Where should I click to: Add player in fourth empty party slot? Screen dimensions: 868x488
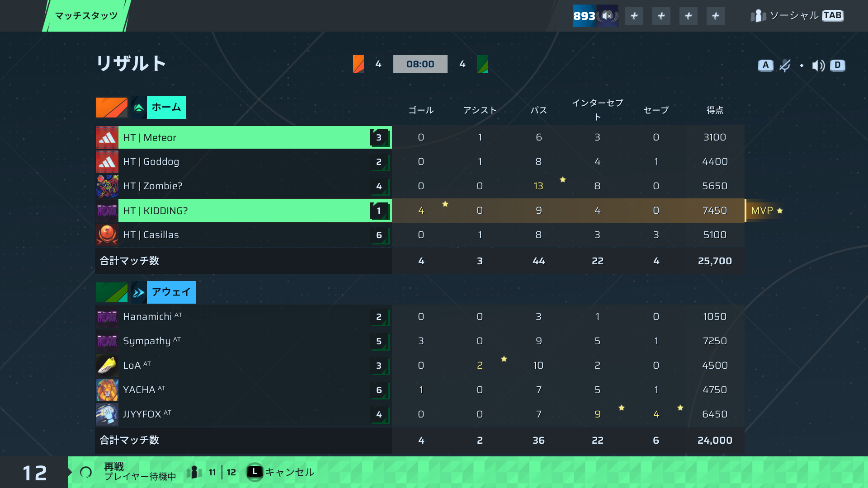coord(716,16)
